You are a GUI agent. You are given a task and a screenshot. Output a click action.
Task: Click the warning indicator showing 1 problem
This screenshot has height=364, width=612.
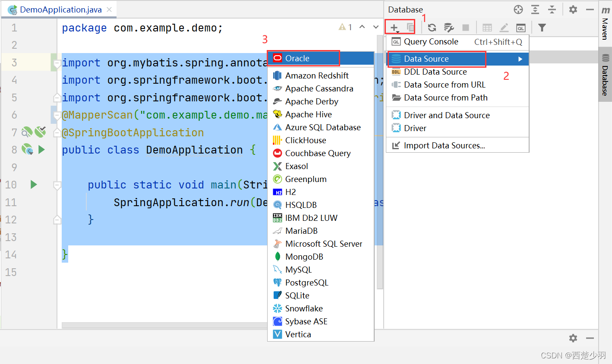click(x=345, y=27)
